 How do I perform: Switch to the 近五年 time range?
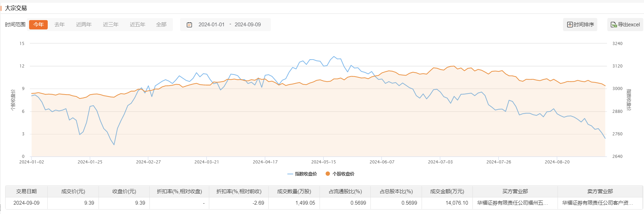[x=137, y=25]
